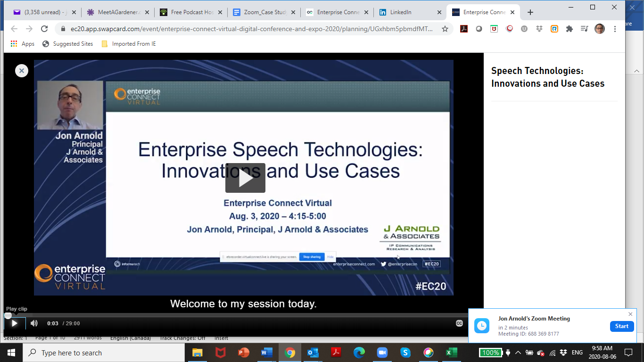Viewport: 644px width, 362px height.
Task: Bookmark this page with the star icon
Action: pyautogui.click(x=445, y=29)
